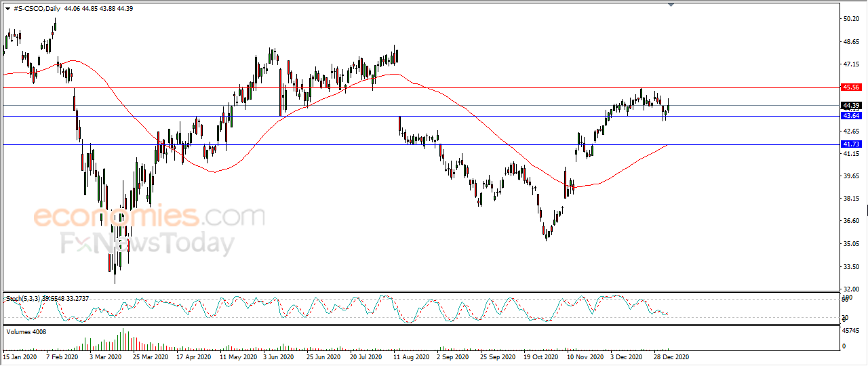The height and width of the screenshot is (366, 868).
Task: Click the 19 Oct 2020 date label
Action: pos(541,357)
